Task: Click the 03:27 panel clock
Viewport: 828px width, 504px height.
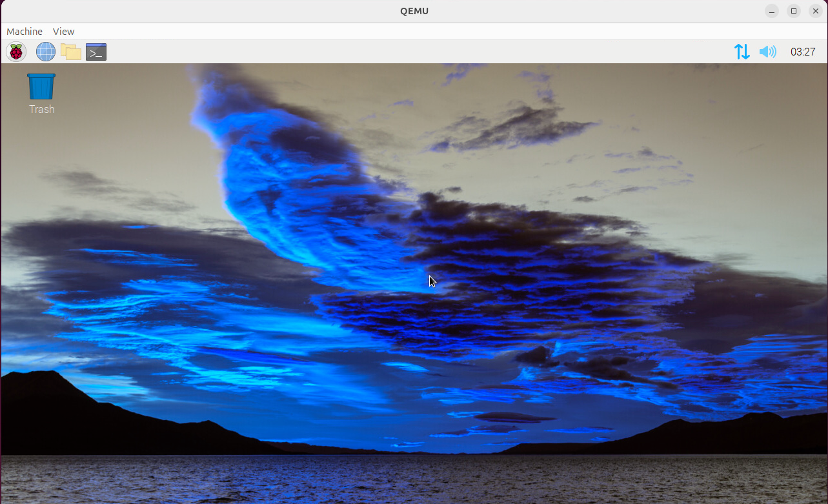Action: pos(803,52)
